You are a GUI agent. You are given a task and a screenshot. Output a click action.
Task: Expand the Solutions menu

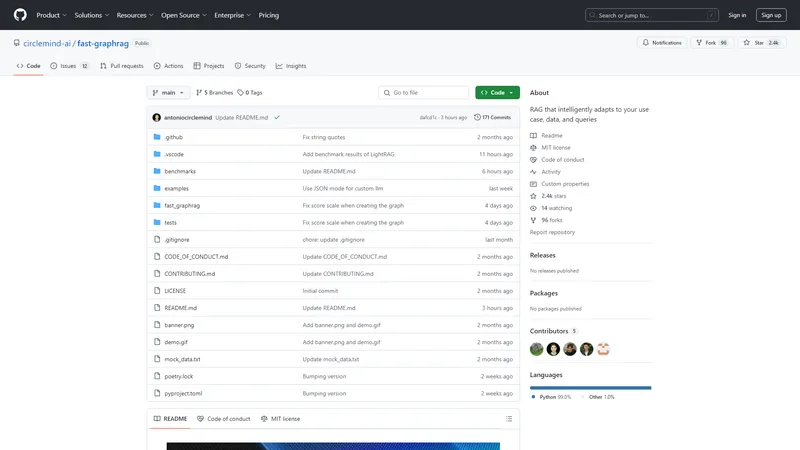(x=92, y=15)
